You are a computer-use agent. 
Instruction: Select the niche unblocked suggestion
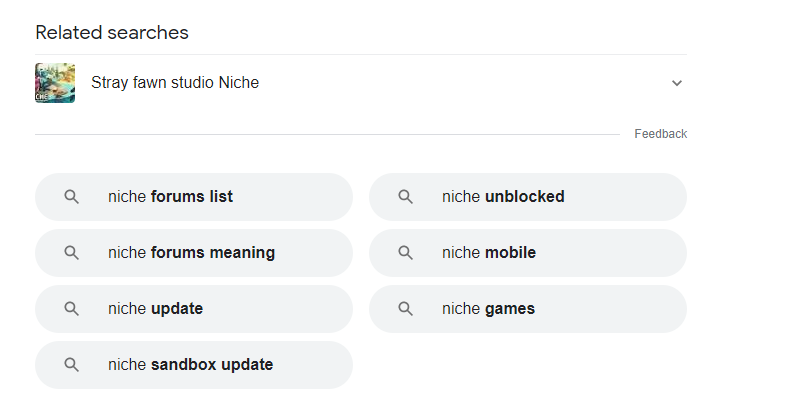point(528,197)
